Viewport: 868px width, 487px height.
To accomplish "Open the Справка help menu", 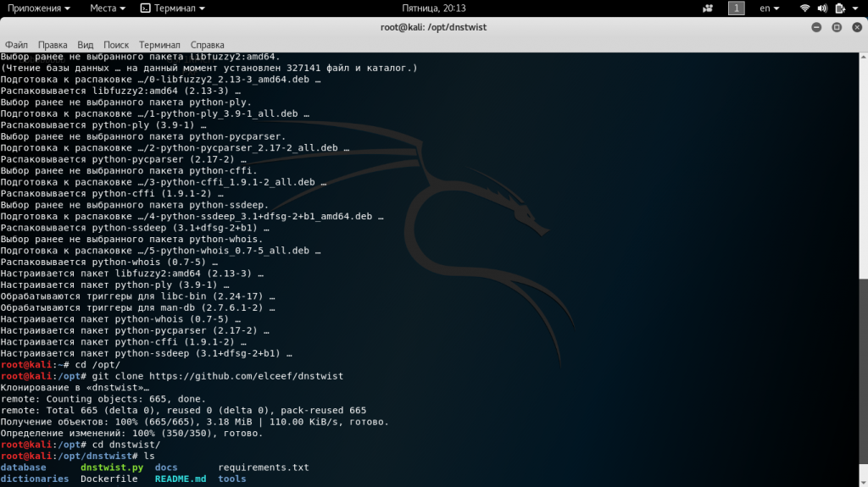I will 208,44.
